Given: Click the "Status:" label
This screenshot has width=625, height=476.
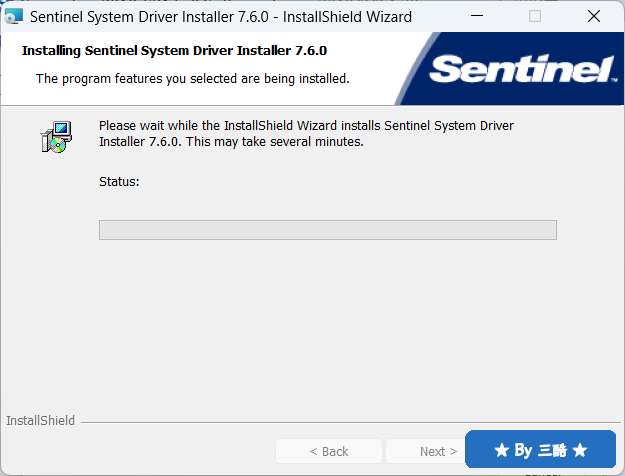Looking at the screenshot, I should coord(119,182).
